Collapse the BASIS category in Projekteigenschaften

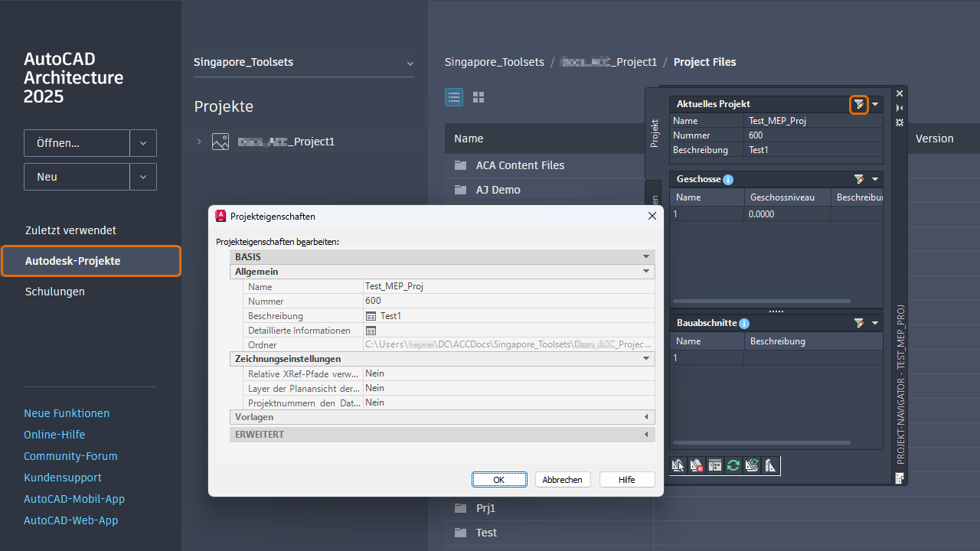tap(646, 257)
